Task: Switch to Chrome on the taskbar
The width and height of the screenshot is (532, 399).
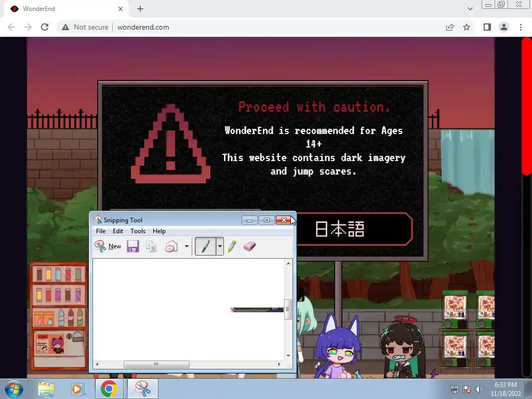Action: 109,389
